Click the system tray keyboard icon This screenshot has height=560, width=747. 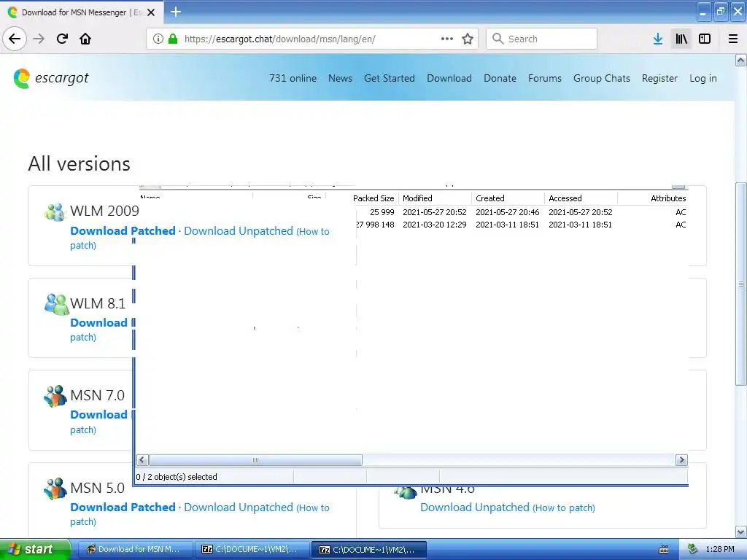click(x=664, y=550)
